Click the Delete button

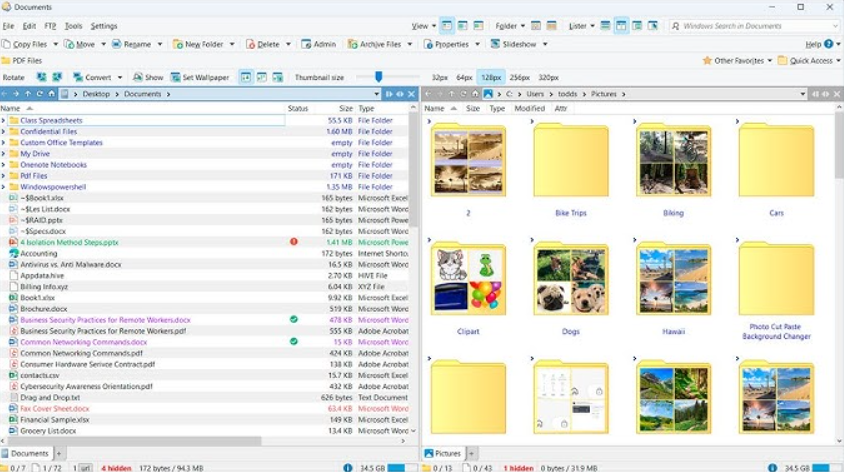(x=263, y=44)
